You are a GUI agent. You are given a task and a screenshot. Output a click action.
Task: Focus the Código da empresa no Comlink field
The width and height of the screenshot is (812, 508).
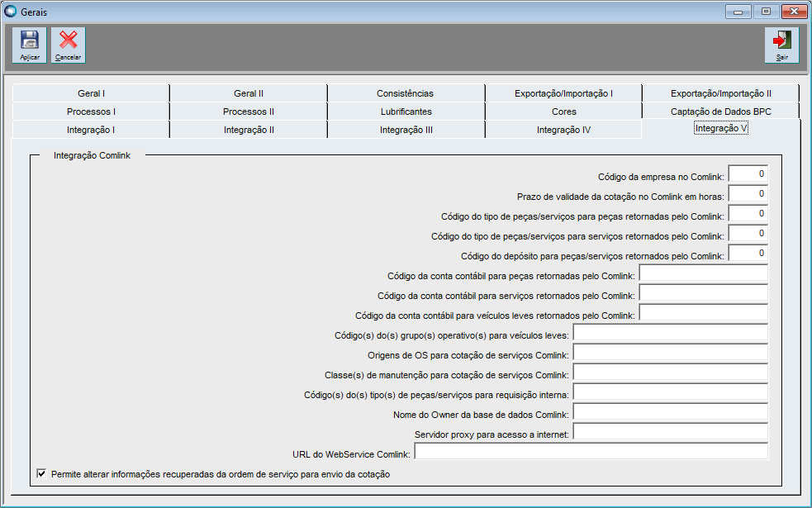748,173
